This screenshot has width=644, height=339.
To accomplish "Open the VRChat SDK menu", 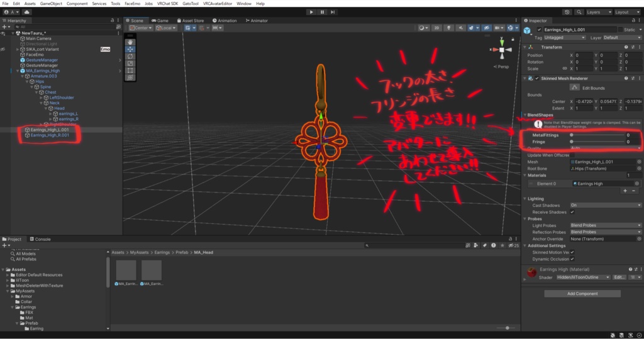I will 167,3.
